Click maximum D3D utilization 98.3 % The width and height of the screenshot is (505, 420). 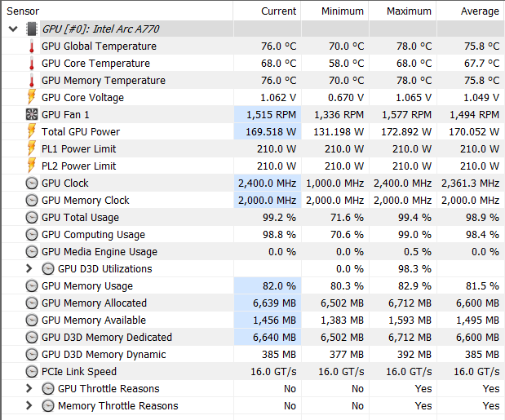(x=414, y=269)
